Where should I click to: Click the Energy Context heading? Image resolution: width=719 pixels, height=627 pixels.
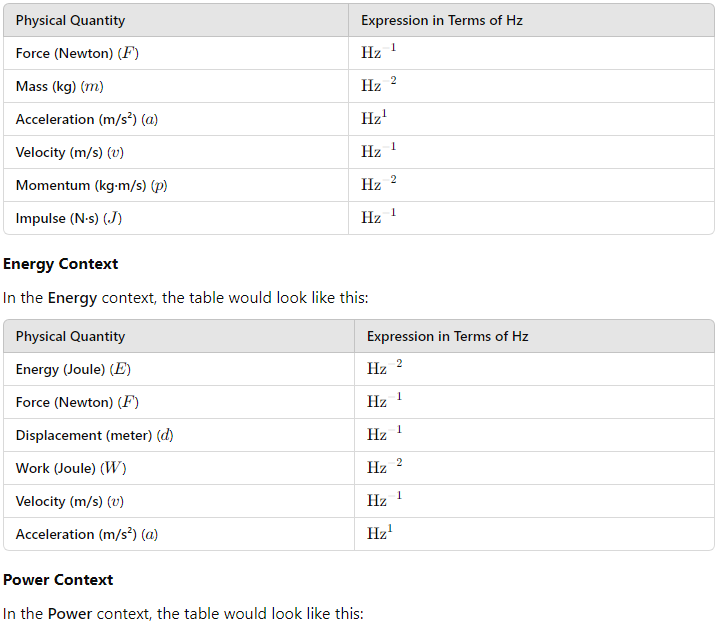point(61,264)
